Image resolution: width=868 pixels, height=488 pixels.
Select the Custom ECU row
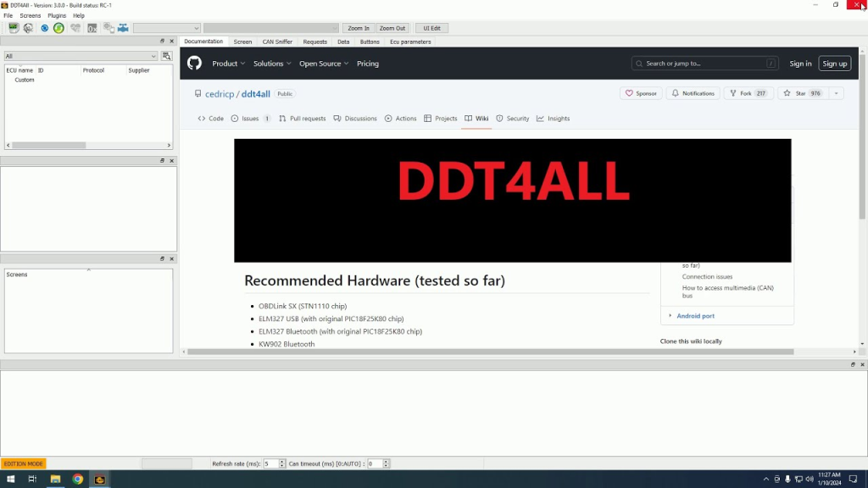pos(25,80)
